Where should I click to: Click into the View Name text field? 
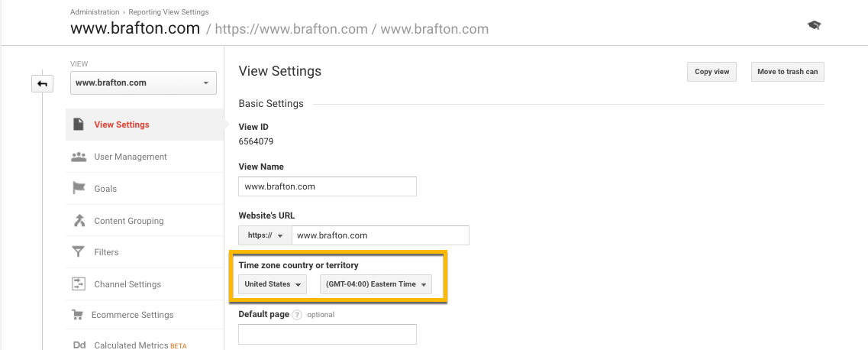[328, 186]
